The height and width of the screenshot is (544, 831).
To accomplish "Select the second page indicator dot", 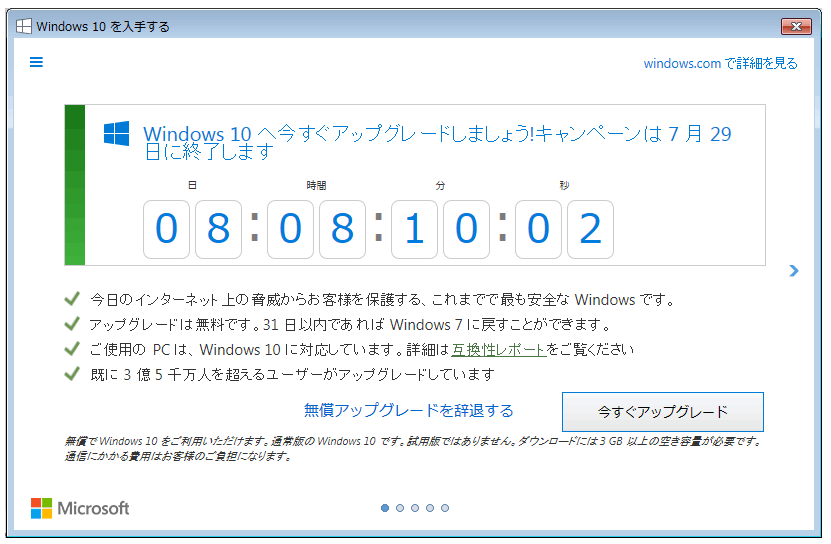I will [400, 508].
